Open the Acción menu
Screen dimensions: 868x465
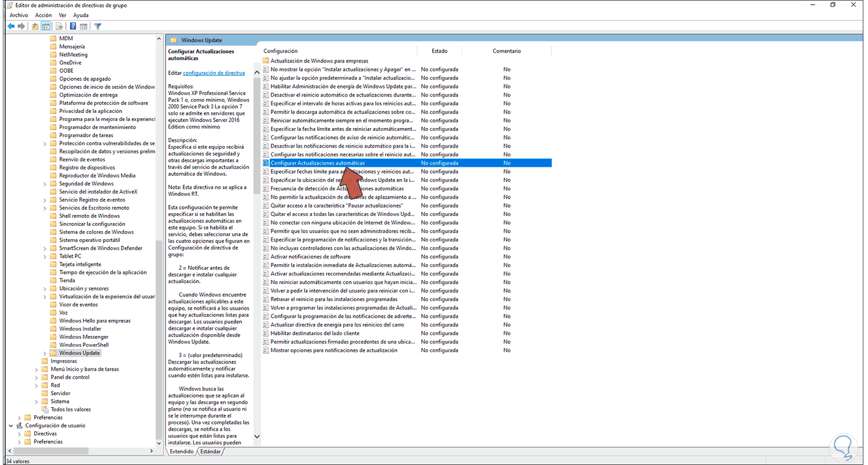(43, 15)
